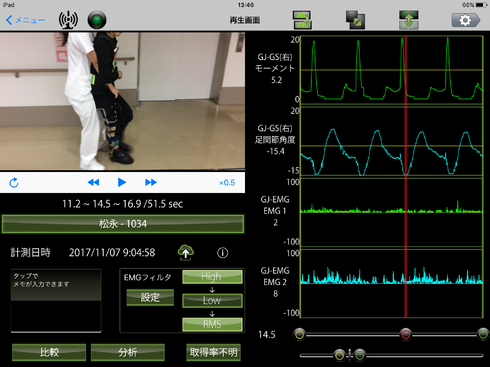This screenshot has width=490, height=367.
Task: Tap the wireless antenna connection icon
Action: (68, 20)
